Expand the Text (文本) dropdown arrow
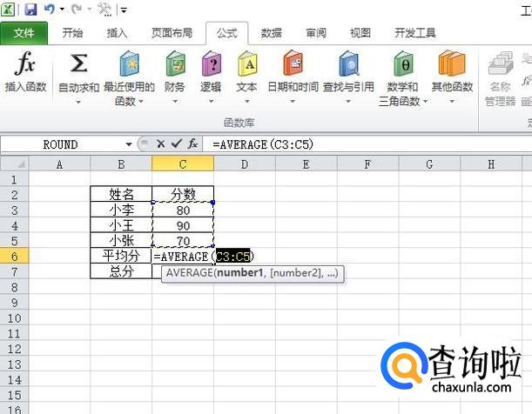The image size is (532, 414). point(247,101)
